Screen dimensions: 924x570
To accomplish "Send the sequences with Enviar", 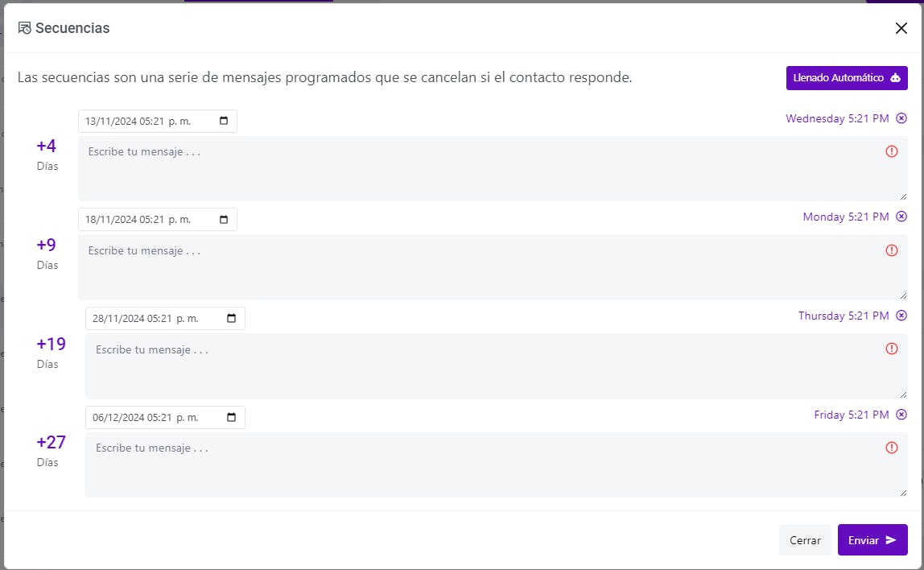I will tap(872, 540).
